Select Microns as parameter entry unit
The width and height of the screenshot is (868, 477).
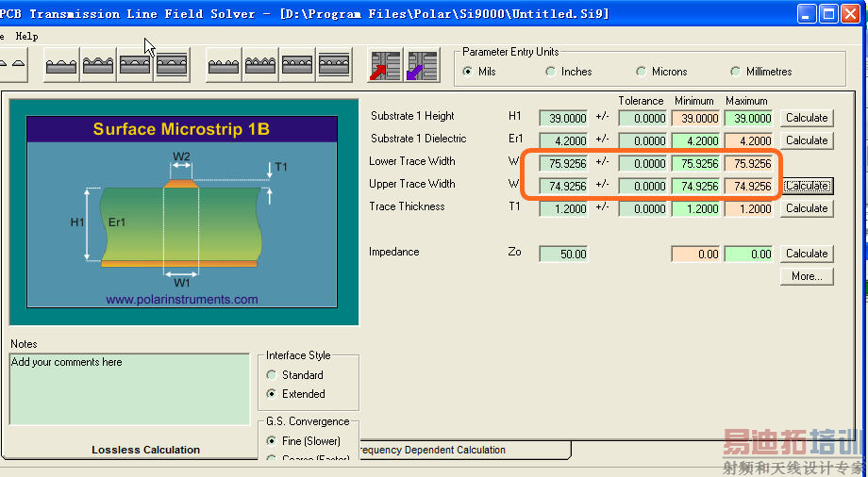pos(662,72)
